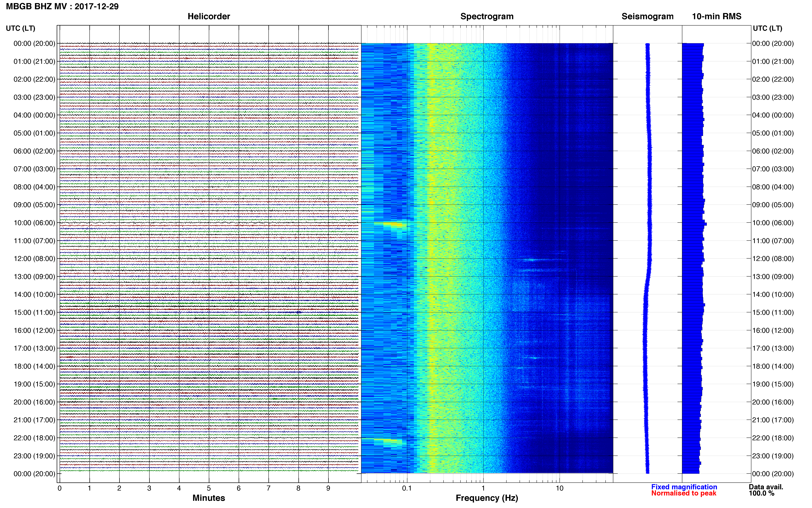Image resolution: width=812 pixels, height=508 pixels.
Task: Click the '10' frequency tick label
Action: coord(559,488)
